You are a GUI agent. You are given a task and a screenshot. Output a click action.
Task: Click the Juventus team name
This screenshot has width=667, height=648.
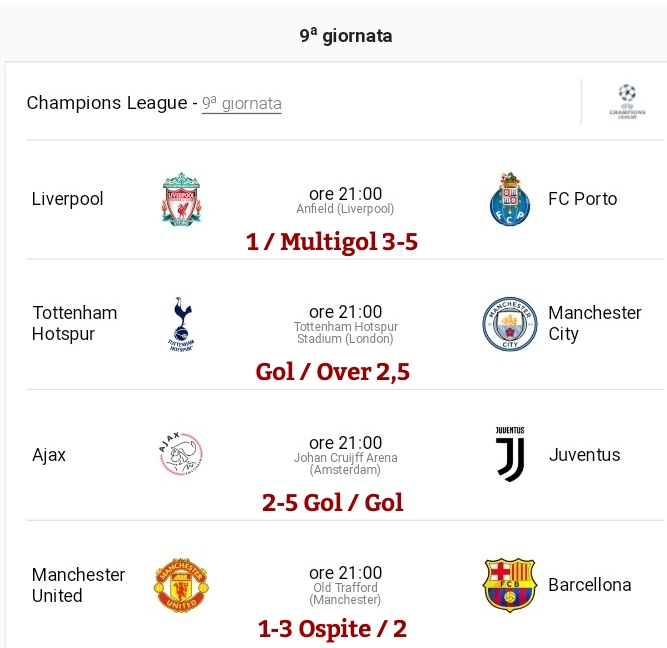584,455
